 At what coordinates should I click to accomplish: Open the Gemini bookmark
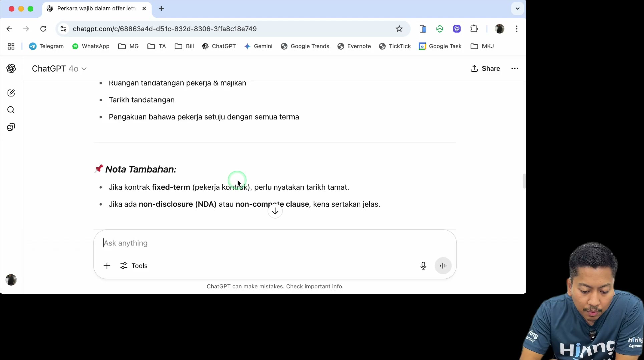coord(258,46)
